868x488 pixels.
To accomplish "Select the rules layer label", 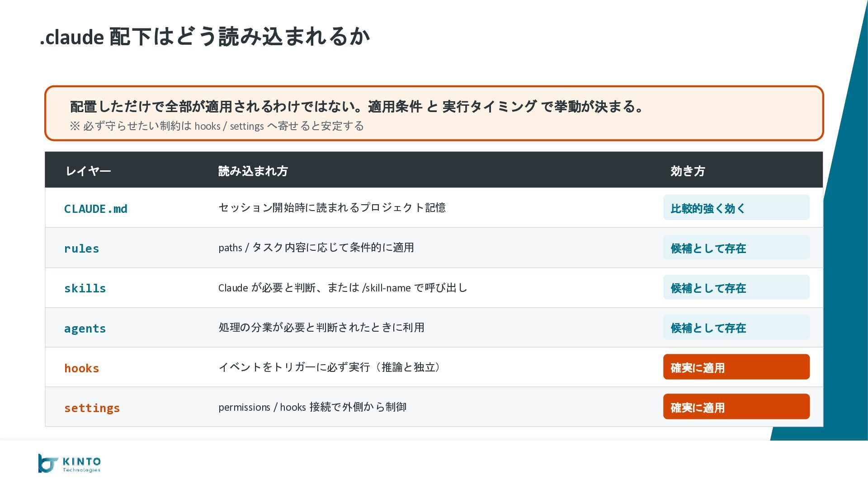I will tap(81, 249).
